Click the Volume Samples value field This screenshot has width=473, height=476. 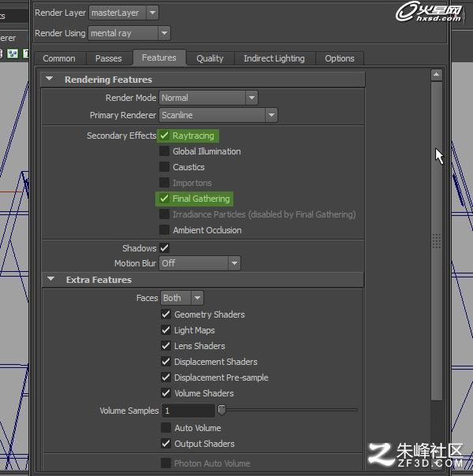point(188,411)
